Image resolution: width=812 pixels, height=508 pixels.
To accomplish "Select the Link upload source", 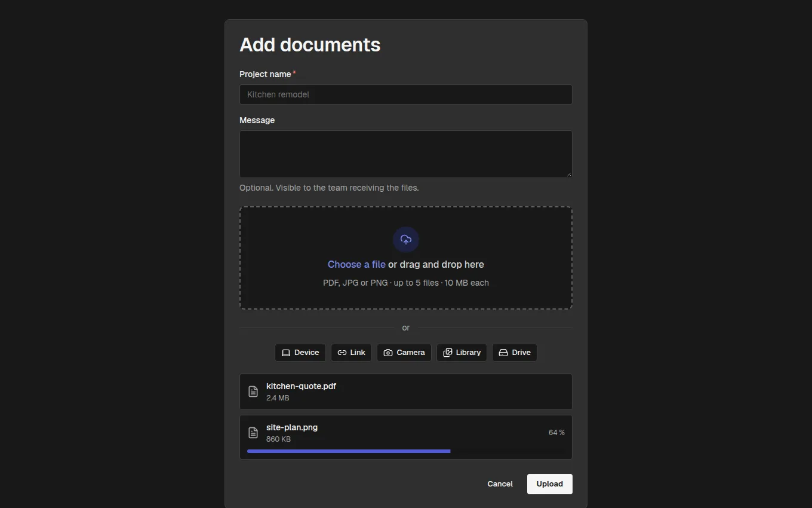I will 352,353.
